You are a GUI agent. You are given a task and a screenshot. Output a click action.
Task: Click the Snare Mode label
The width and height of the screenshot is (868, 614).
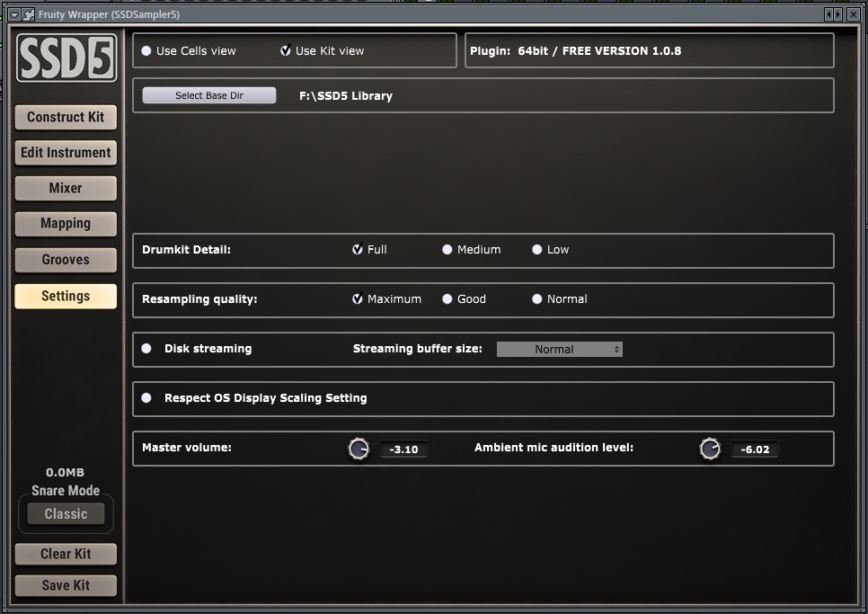(x=66, y=491)
